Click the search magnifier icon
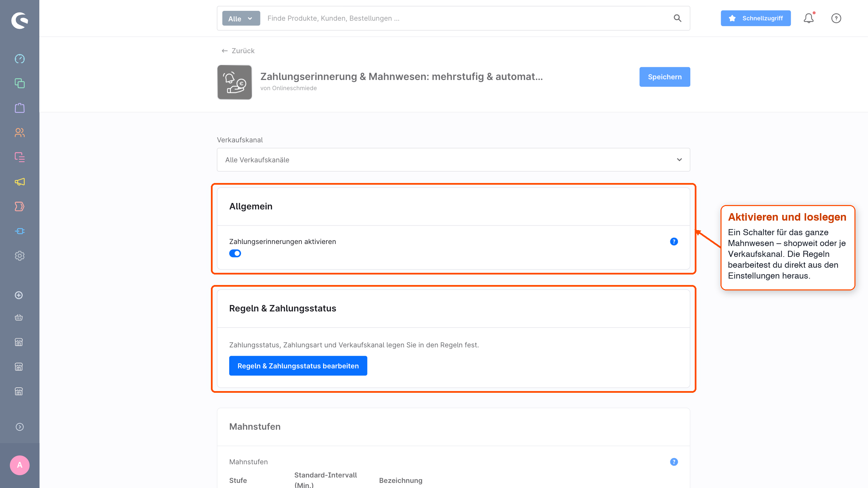The image size is (868, 488). [x=677, y=18]
